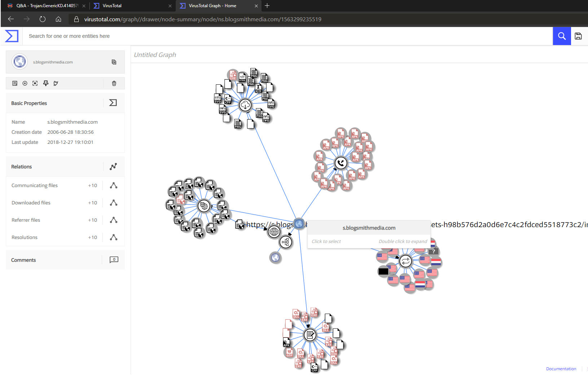This screenshot has width=588, height=376.
Task: Select the GZIP file node
Action: coord(289,353)
